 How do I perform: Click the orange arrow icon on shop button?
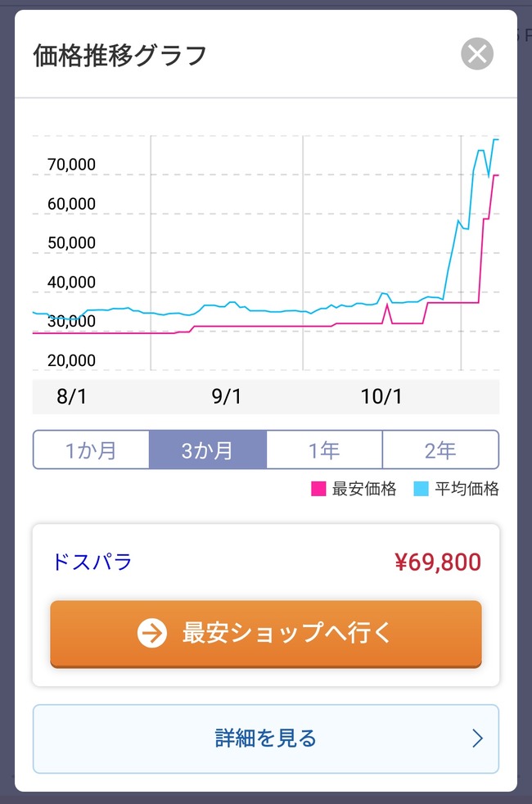coord(150,633)
